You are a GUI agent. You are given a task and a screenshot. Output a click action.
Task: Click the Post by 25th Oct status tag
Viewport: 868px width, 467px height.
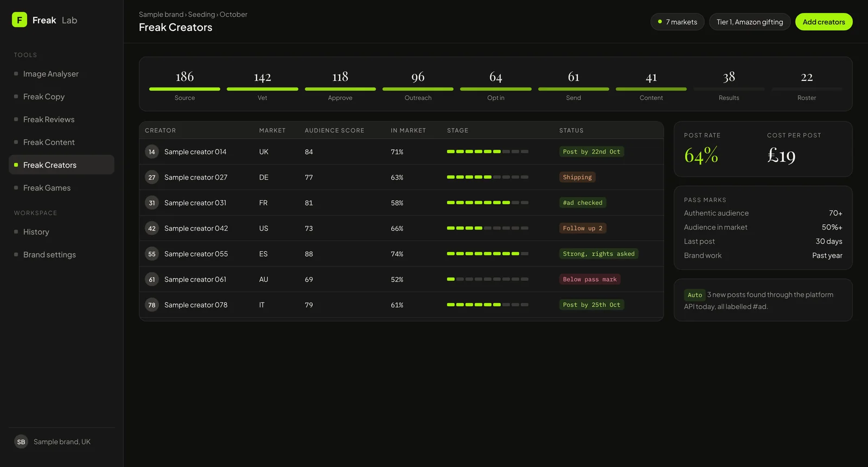click(x=591, y=305)
